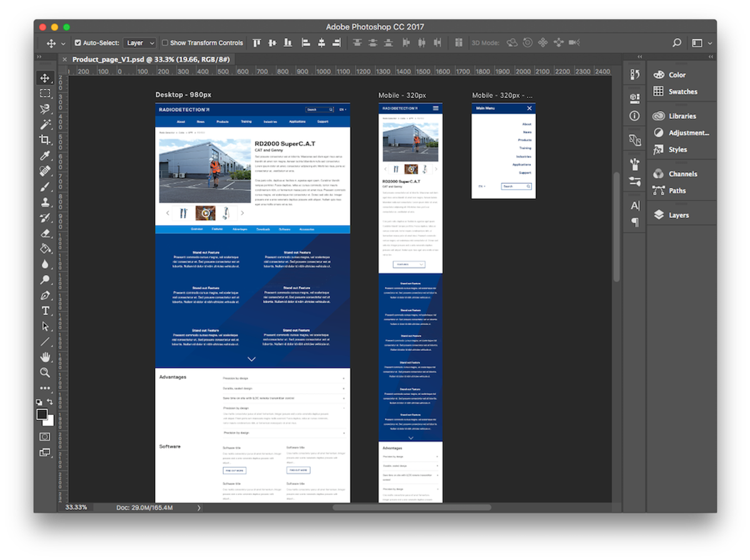Select the Crop tool
Viewport: 750px width, 560px height.
45,139
